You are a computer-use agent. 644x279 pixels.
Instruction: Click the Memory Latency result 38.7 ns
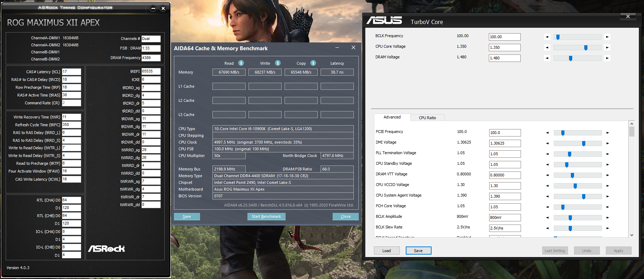[x=337, y=72]
